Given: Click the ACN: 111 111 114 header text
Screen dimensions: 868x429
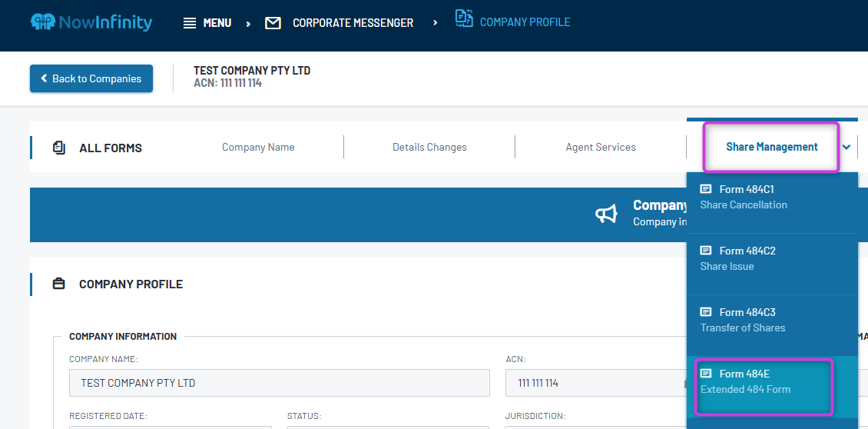Looking at the screenshot, I should coord(227,84).
